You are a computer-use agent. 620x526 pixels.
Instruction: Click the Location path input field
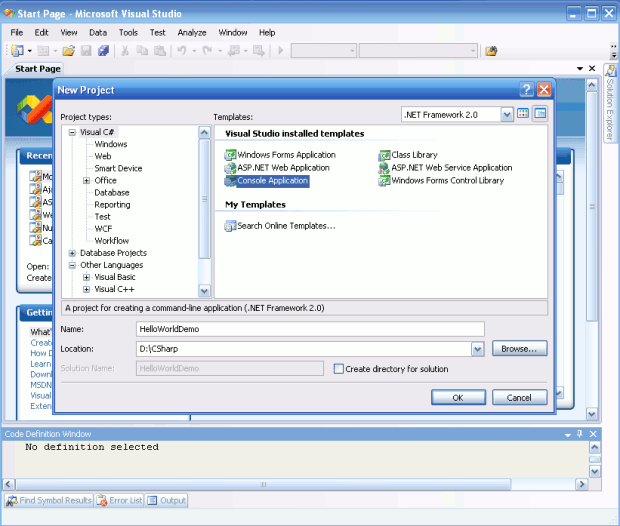(x=304, y=349)
